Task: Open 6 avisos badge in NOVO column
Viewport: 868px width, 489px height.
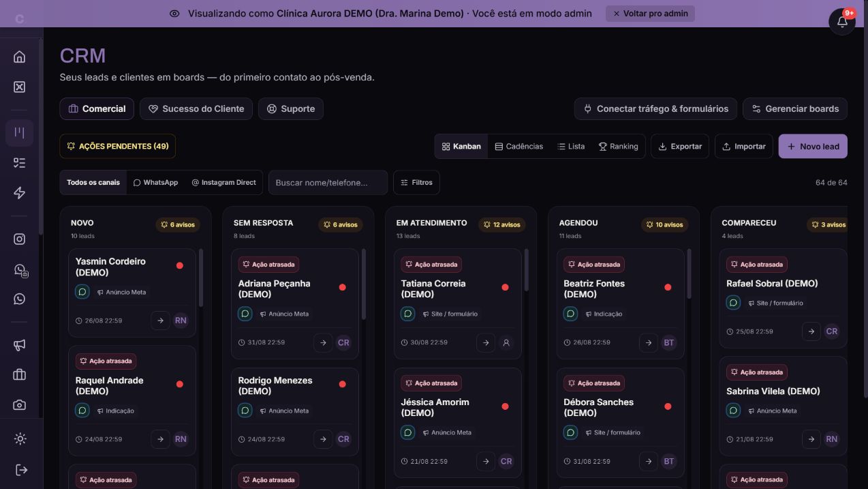Action: coord(178,224)
